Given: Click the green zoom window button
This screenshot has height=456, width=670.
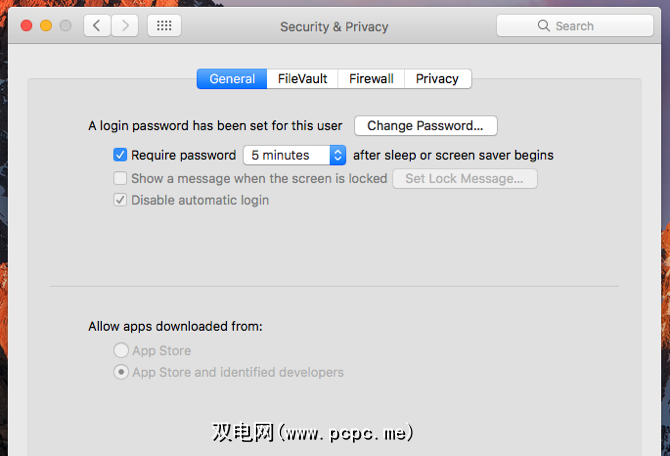Looking at the screenshot, I should click(x=66, y=25).
